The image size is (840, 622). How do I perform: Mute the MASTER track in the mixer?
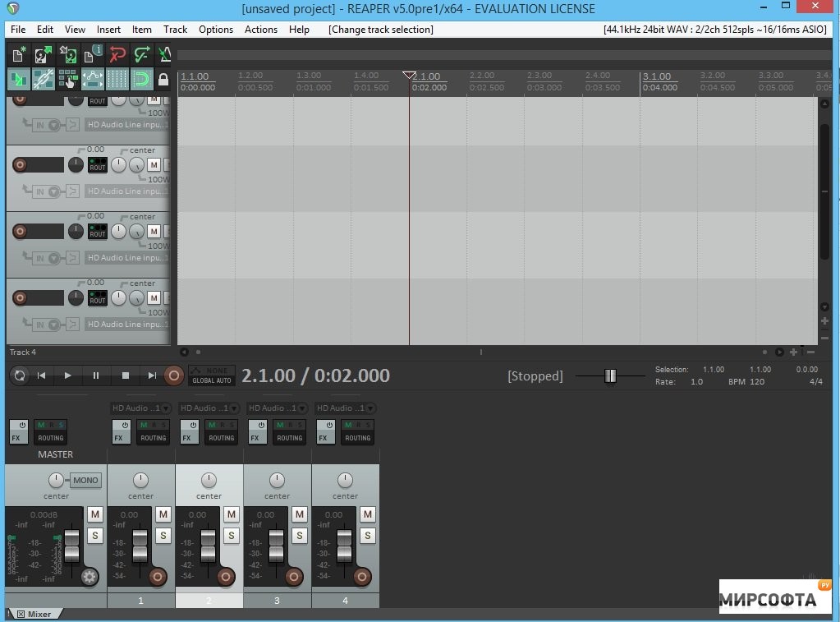point(94,514)
